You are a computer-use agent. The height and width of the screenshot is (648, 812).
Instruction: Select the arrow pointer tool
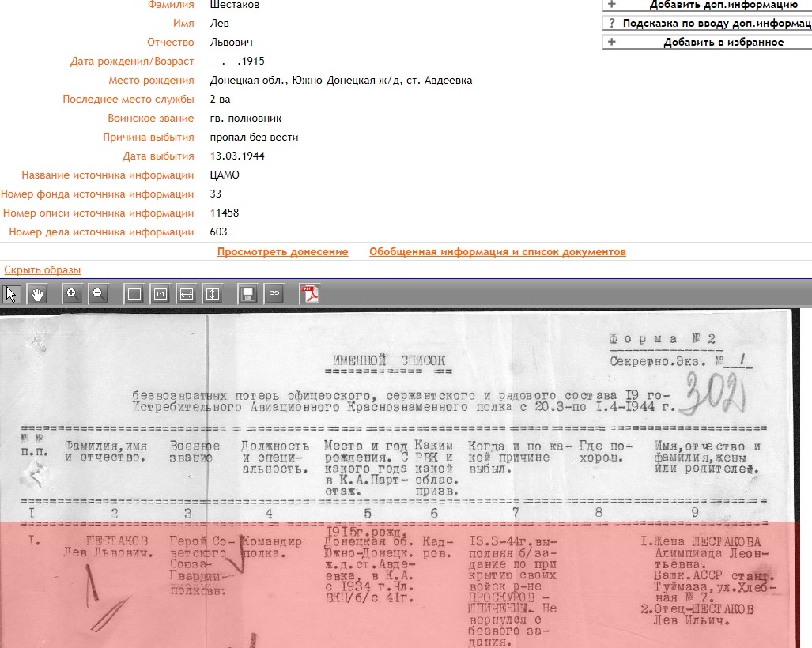tap(11, 294)
